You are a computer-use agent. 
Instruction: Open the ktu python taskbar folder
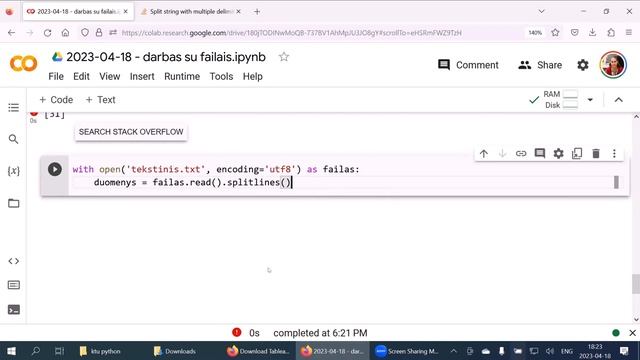[100, 351]
